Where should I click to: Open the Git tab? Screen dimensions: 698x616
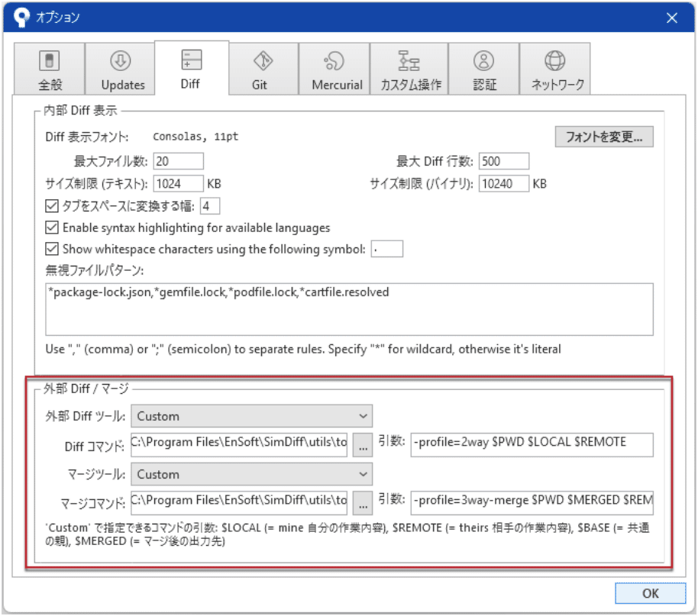263,69
